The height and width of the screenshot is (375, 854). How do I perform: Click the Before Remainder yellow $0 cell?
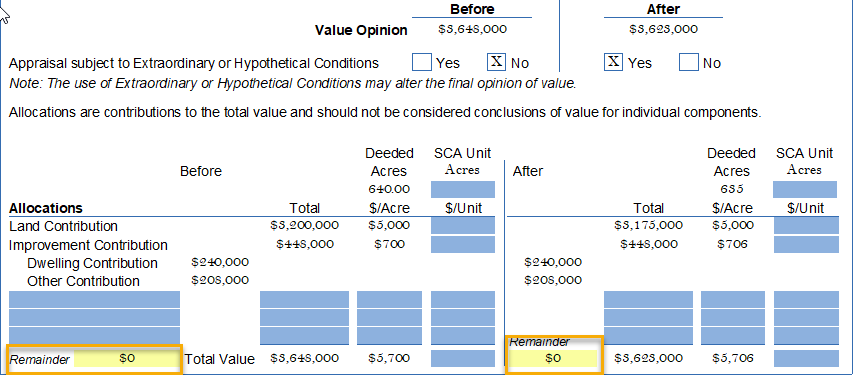(x=127, y=359)
